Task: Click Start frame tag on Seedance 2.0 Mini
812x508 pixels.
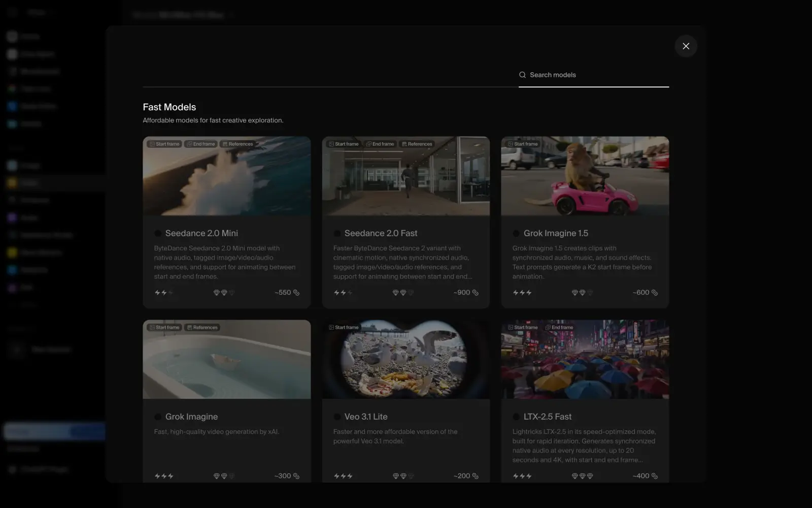Action: pos(164,144)
